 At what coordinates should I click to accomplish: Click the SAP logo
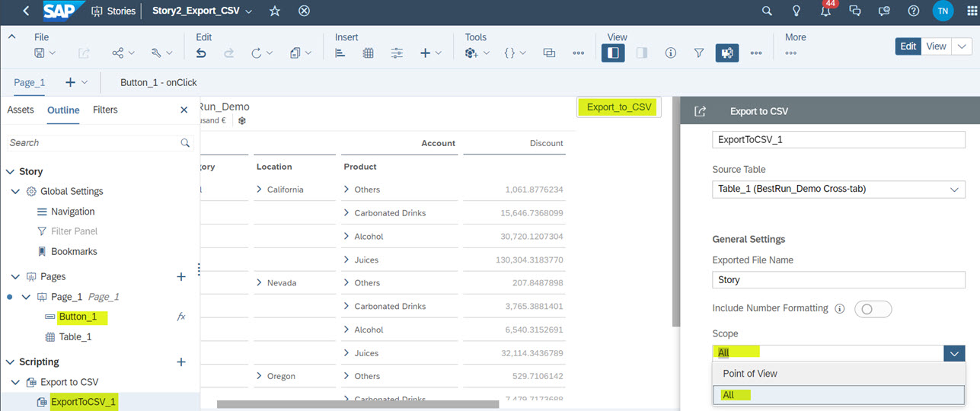[x=63, y=11]
